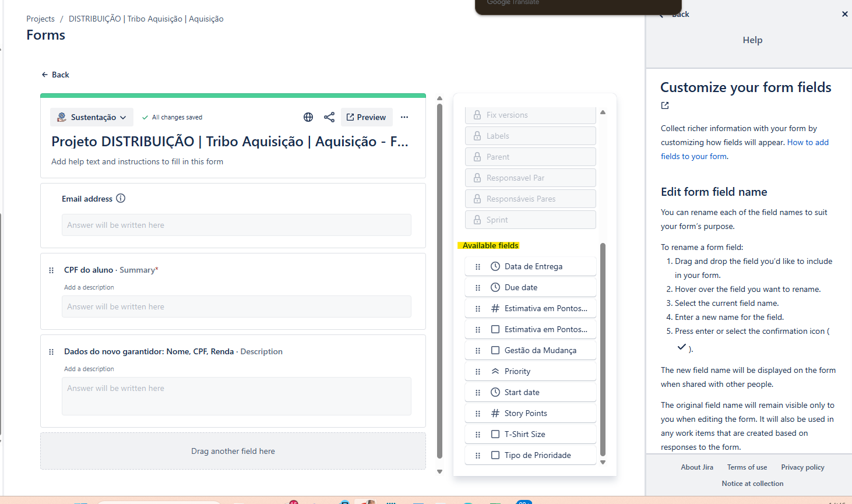Click the clock icon of Data de Entrega
852x504 pixels.
495,266
